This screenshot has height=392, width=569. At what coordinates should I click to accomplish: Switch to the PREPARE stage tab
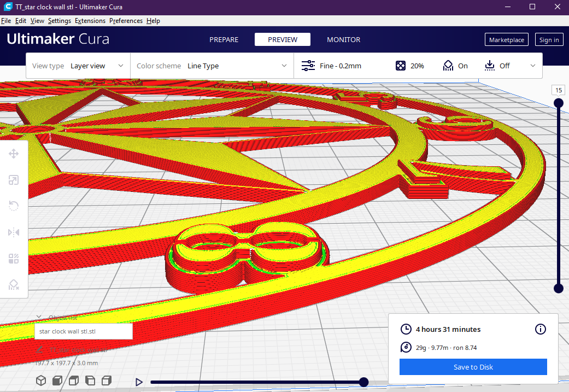tap(224, 39)
